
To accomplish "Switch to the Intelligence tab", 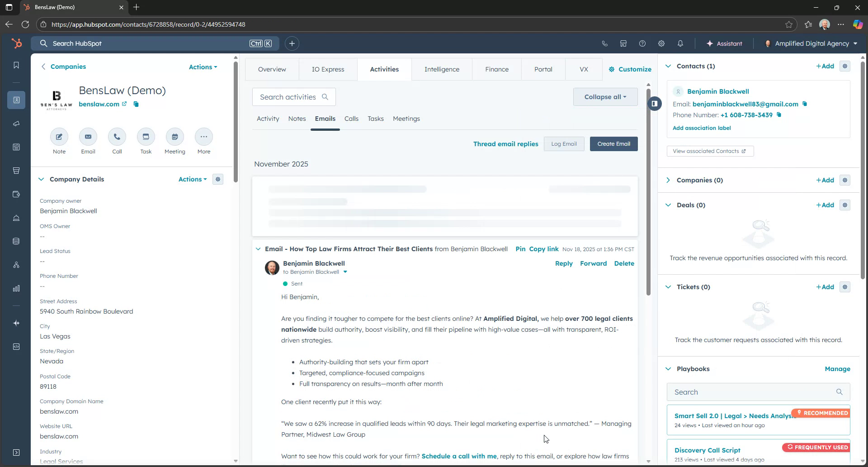I will 442,69.
